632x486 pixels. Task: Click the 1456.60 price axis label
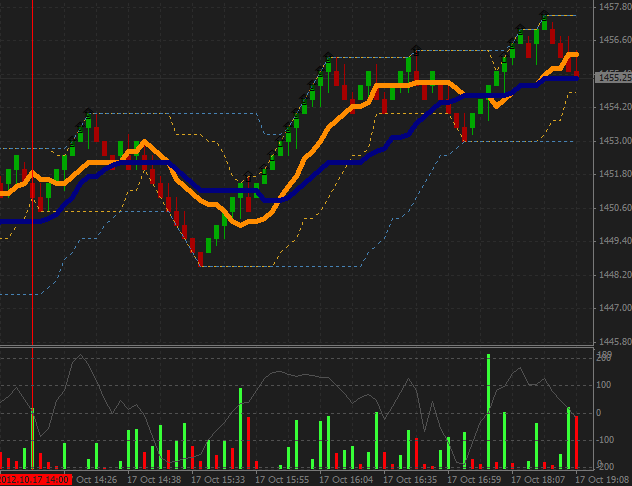615,39
